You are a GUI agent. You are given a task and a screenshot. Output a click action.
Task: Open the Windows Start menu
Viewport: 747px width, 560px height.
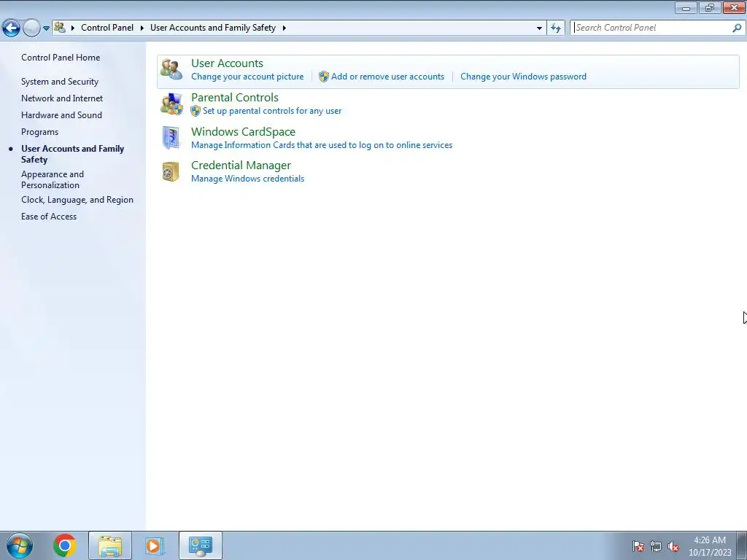pyautogui.click(x=20, y=545)
